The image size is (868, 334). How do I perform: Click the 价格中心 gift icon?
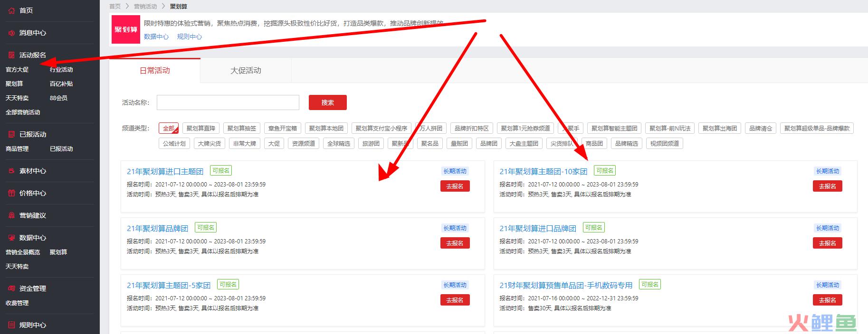point(11,193)
